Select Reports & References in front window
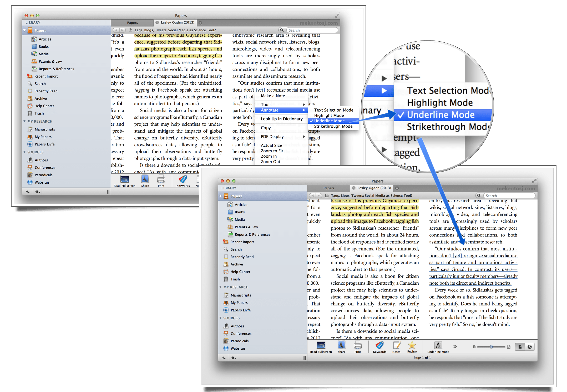 pyautogui.click(x=252, y=234)
